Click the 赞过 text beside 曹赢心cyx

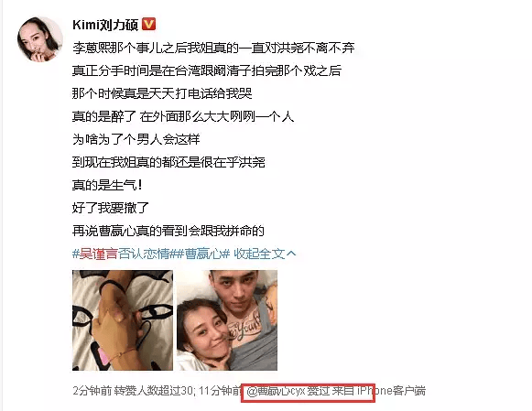tap(319, 391)
